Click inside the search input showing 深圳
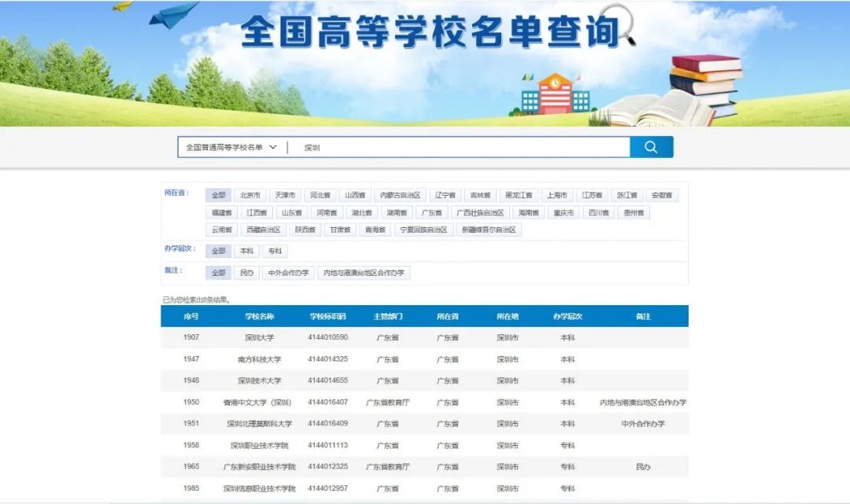 point(394,146)
